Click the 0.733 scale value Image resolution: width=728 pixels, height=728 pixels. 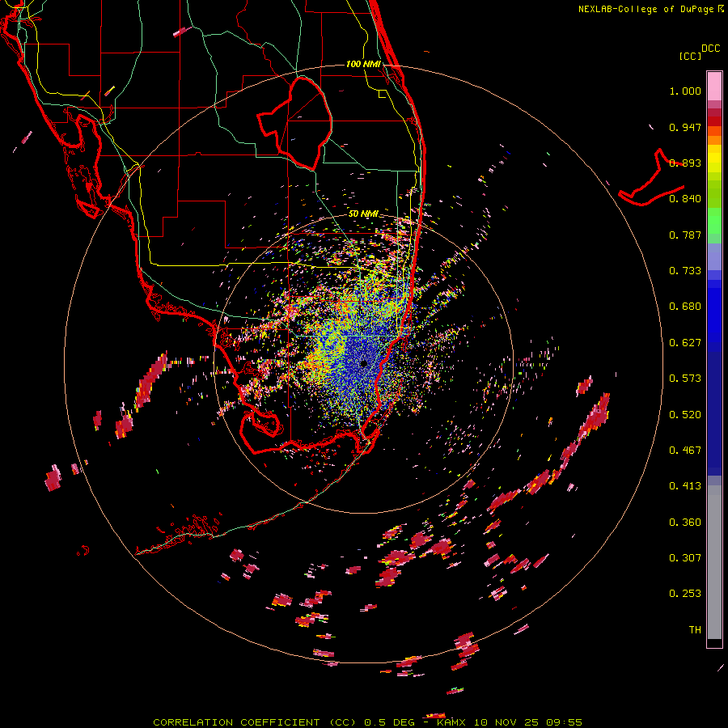point(685,271)
